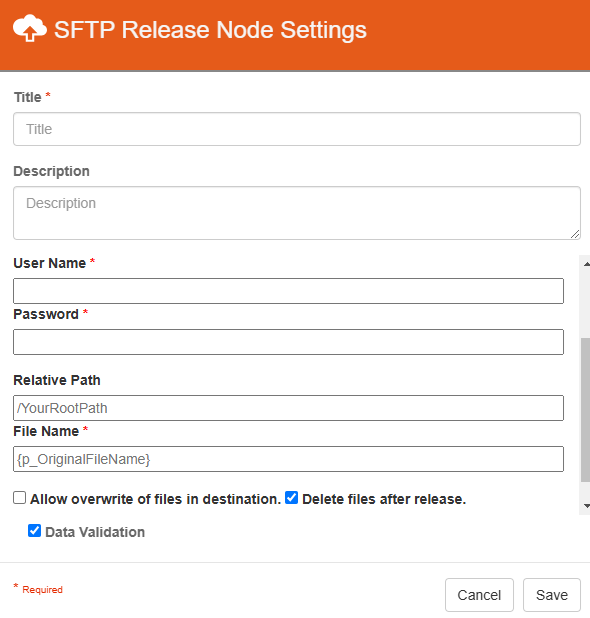Focus the Relative Path input box
The height and width of the screenshot is (618, 590).
pos(288,408)
